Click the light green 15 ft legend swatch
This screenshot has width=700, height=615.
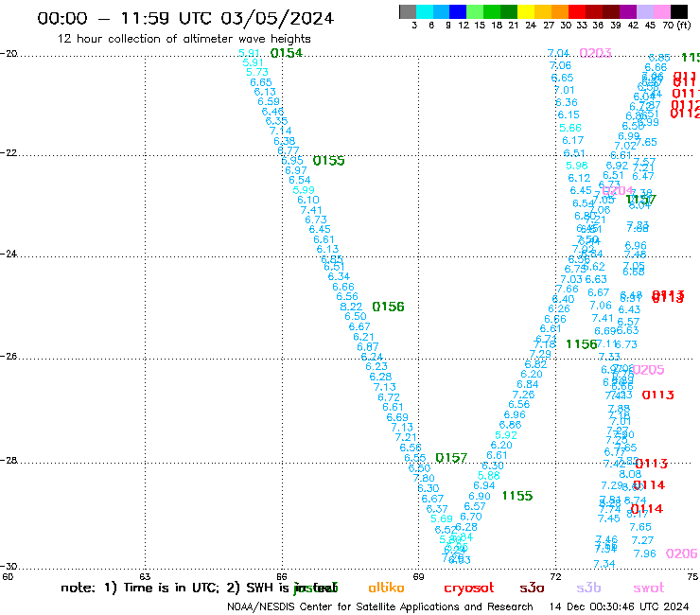[x=475, y=11]
